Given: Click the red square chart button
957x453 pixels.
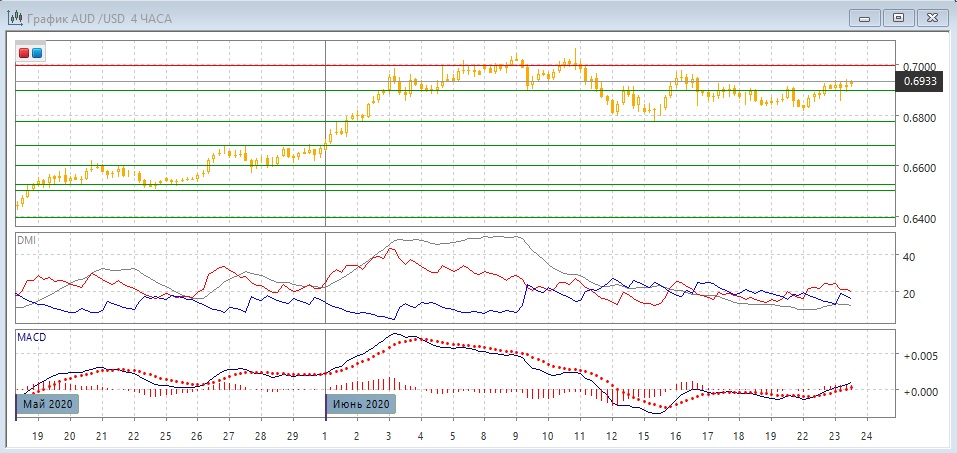Looking at the screenshot, I should pos(24,52).
